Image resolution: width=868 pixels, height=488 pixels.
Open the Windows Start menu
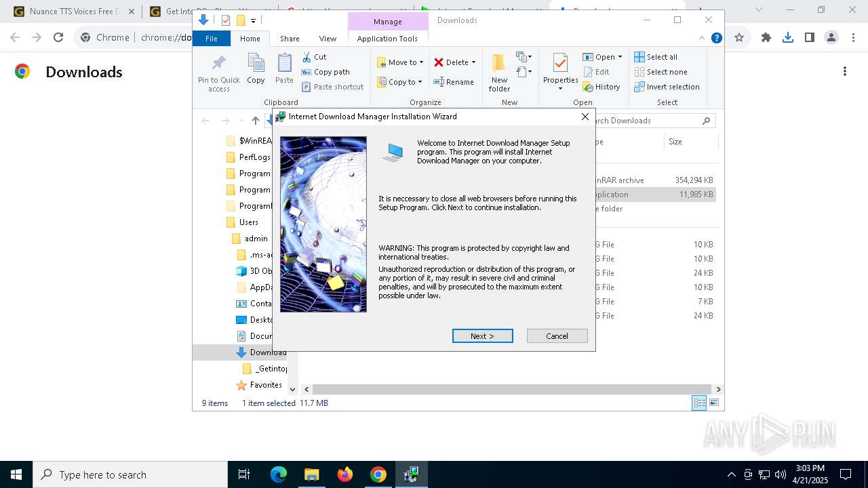[x=16, y=474]
